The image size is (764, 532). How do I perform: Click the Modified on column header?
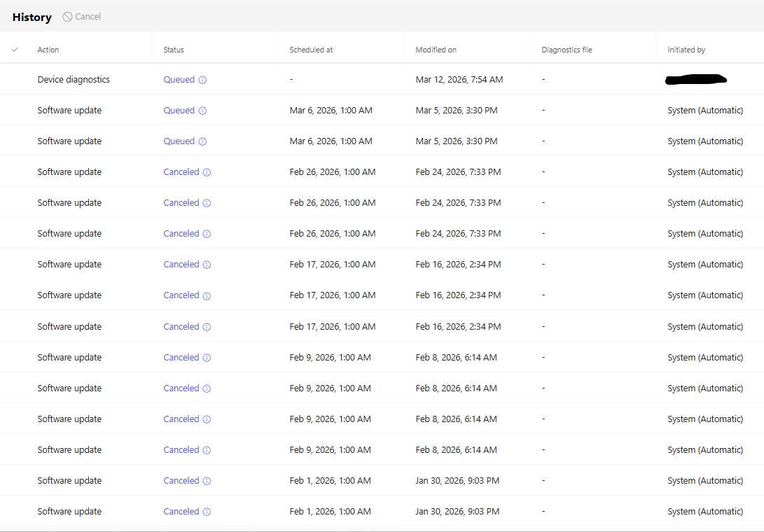click(x=436, y=50)
